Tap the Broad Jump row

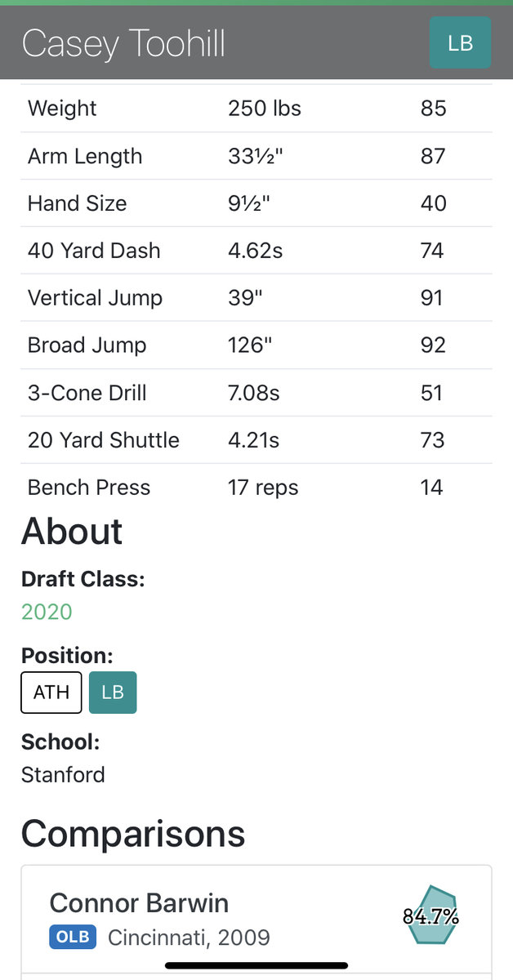point(256,345)
